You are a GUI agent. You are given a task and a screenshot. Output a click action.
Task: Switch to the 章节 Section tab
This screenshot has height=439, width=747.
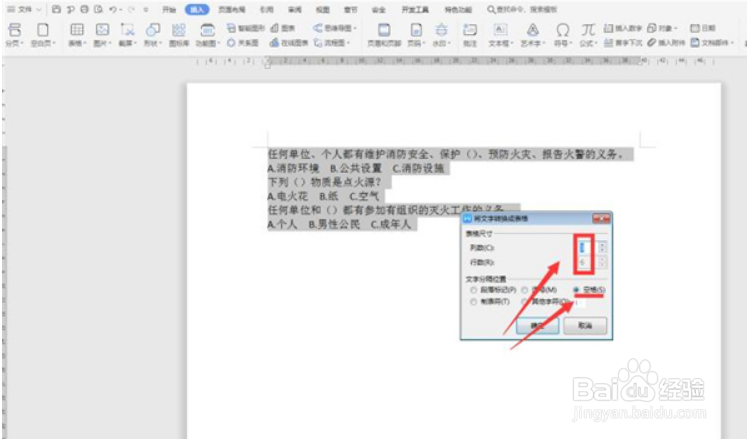(x=351, y=10)
